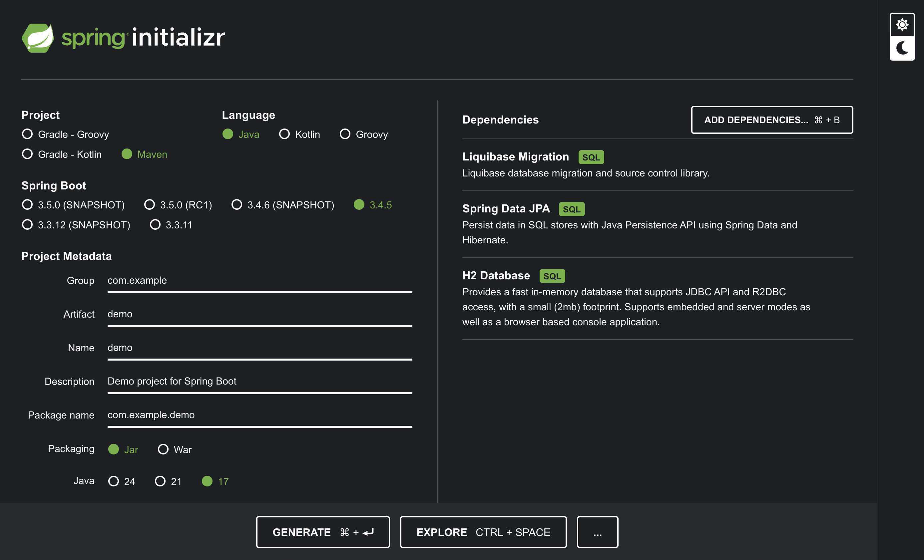Click SQL badge next to Liquibase Migration
This screenshot has height=560, width=924.
point(591,157)
